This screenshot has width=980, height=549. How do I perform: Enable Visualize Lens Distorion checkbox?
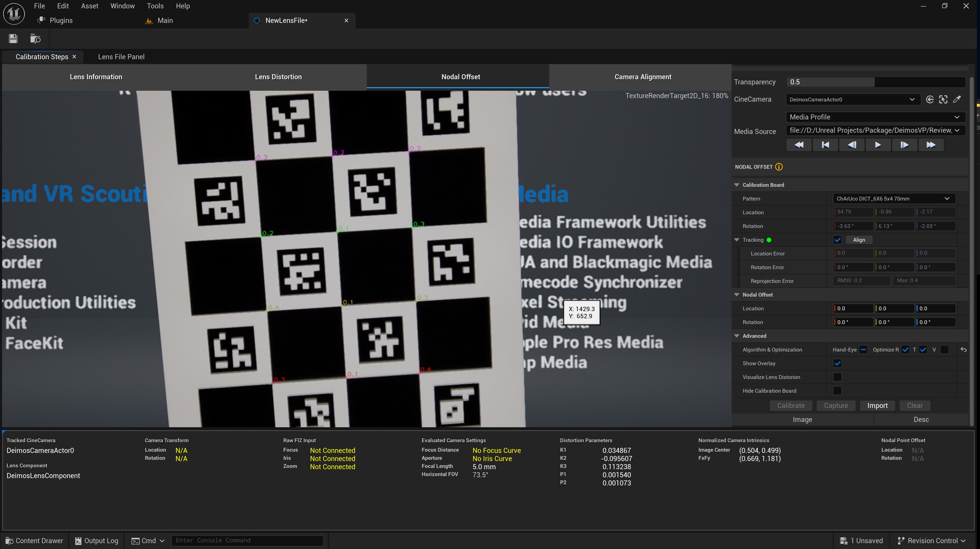(x=837, y=377)
